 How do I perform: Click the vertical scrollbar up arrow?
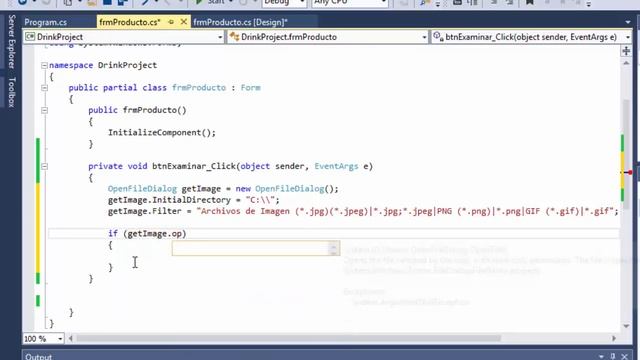tap(626, 63)
